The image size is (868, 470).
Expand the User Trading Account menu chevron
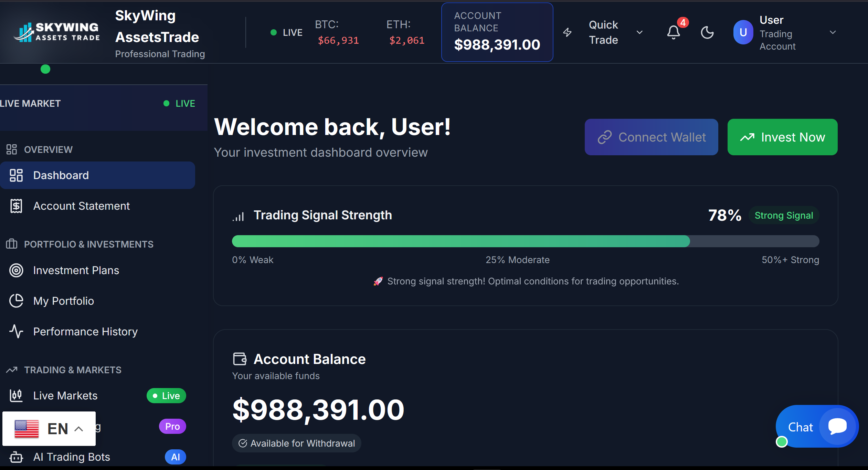(x=833, y=32)
